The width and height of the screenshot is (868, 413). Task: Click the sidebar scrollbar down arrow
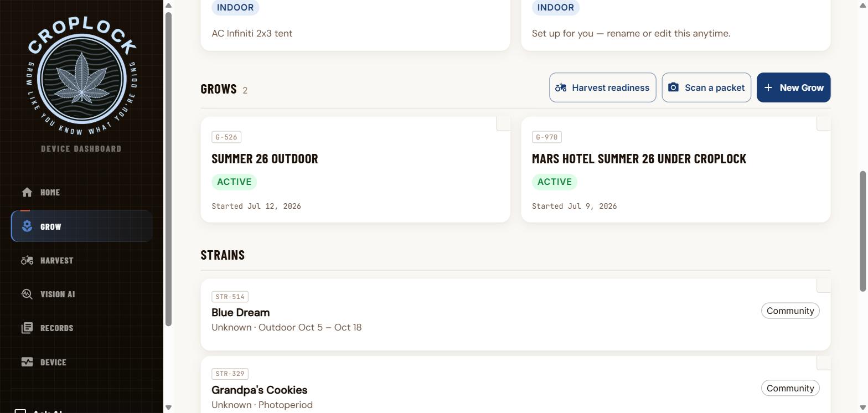coord(169,407)
